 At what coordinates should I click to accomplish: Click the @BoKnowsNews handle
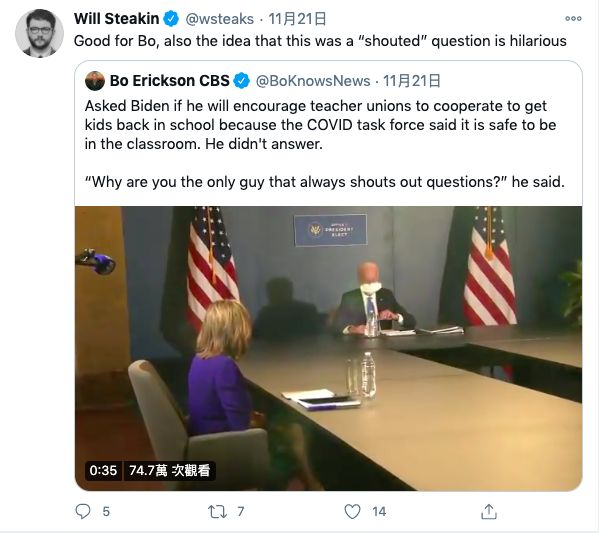313,81
